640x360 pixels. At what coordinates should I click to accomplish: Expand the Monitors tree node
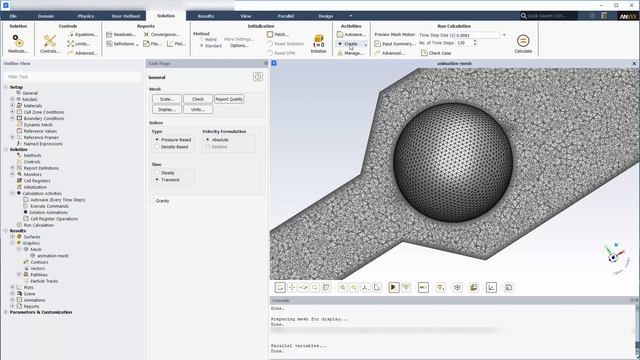[x=12, y=174]
